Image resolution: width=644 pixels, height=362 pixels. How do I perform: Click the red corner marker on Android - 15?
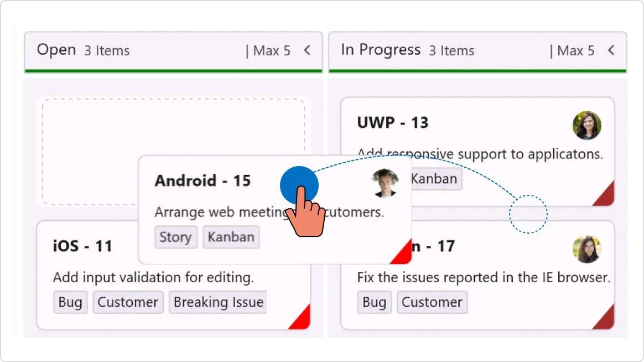tap(402, 252)
